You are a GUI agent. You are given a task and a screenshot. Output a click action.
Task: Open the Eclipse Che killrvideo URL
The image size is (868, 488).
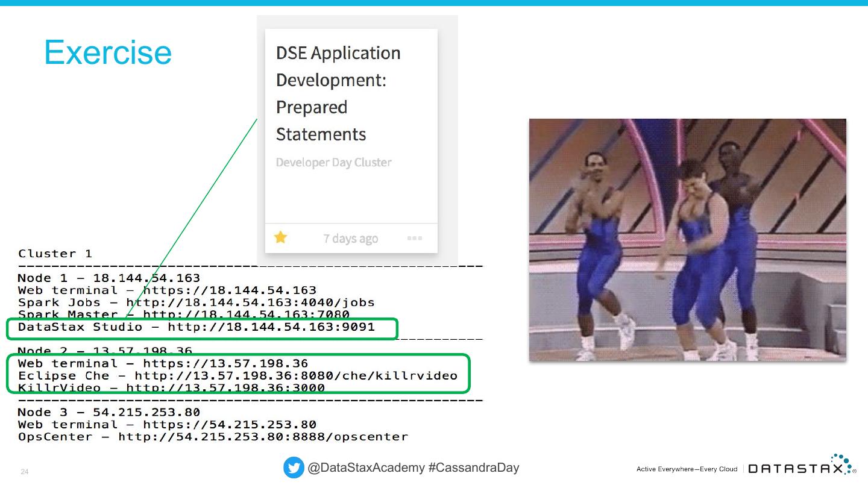click(x=295, y=376)
